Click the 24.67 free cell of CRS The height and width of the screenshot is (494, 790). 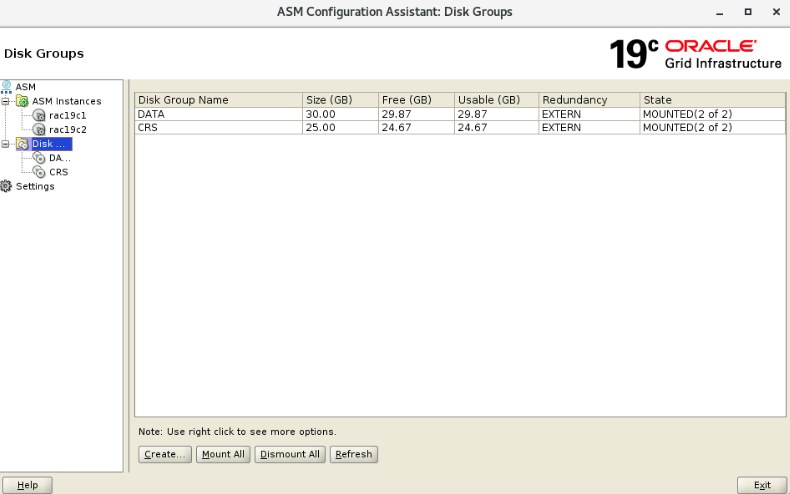point(416,128)
